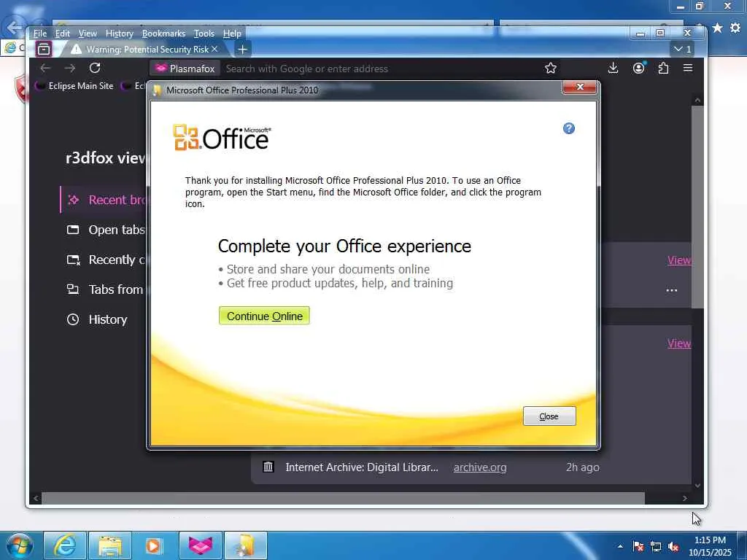
Task: Click the lower View all link
Action: [679, 343]
